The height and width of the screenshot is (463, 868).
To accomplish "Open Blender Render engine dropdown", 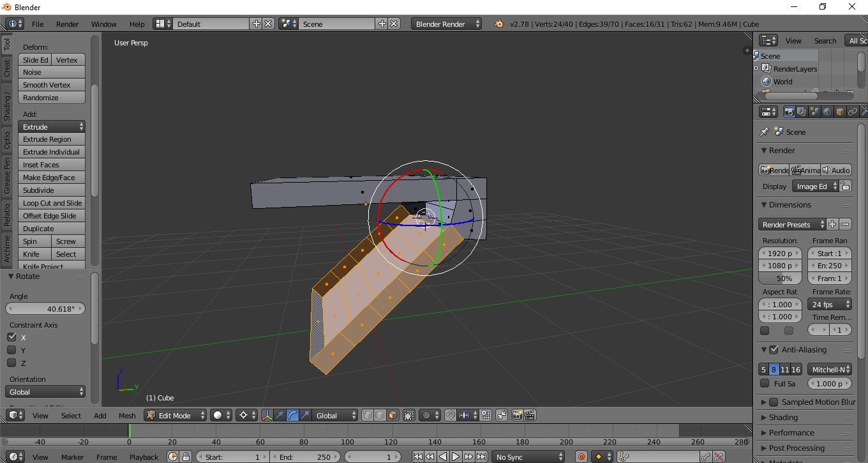I will point(447,24).
